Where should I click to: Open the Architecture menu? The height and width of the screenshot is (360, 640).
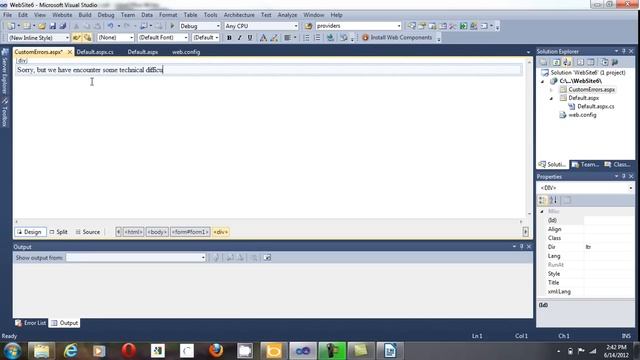pos(239,15)
